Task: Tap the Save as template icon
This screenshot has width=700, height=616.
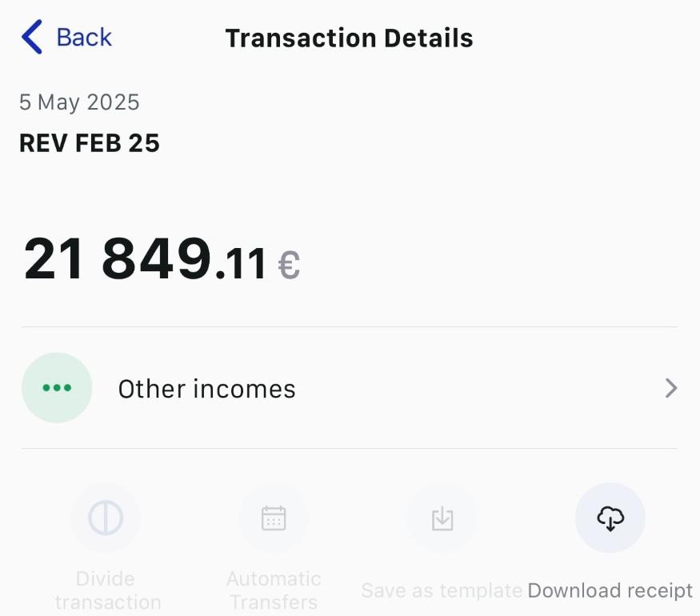Action: tap(442, 518)
